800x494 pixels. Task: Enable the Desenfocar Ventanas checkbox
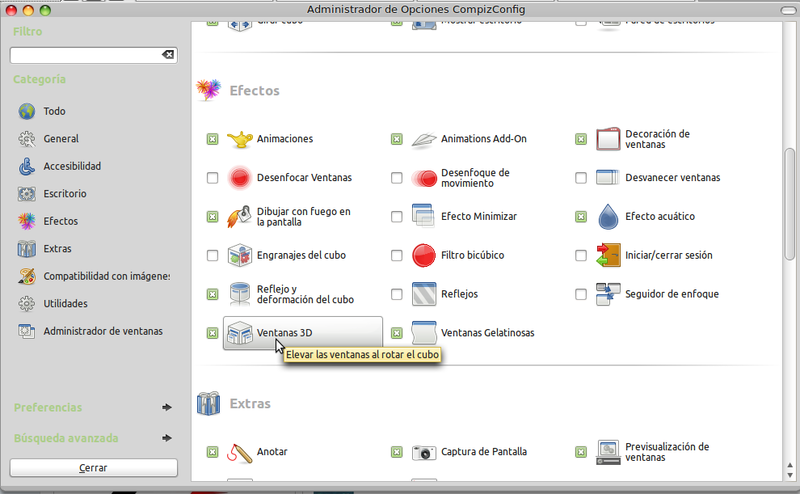tap(212, 178)
